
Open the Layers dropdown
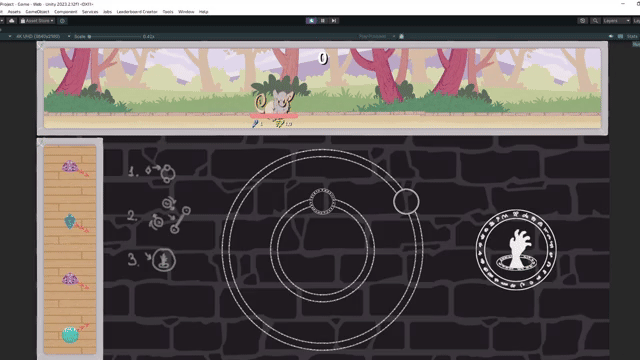coord(616,21)
